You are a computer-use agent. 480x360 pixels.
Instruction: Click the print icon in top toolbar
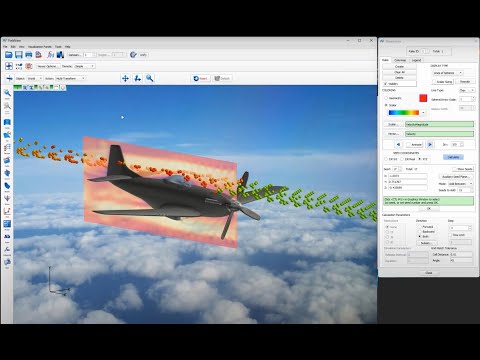point(29,55)
